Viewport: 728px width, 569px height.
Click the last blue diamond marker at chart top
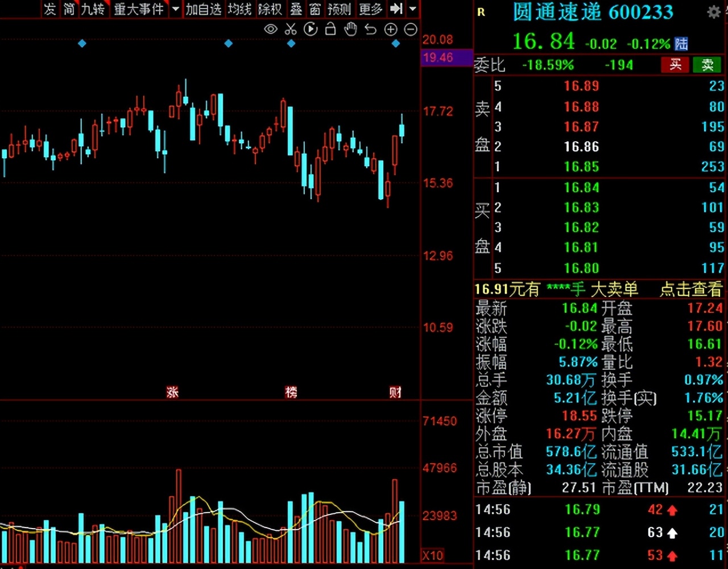396,43
